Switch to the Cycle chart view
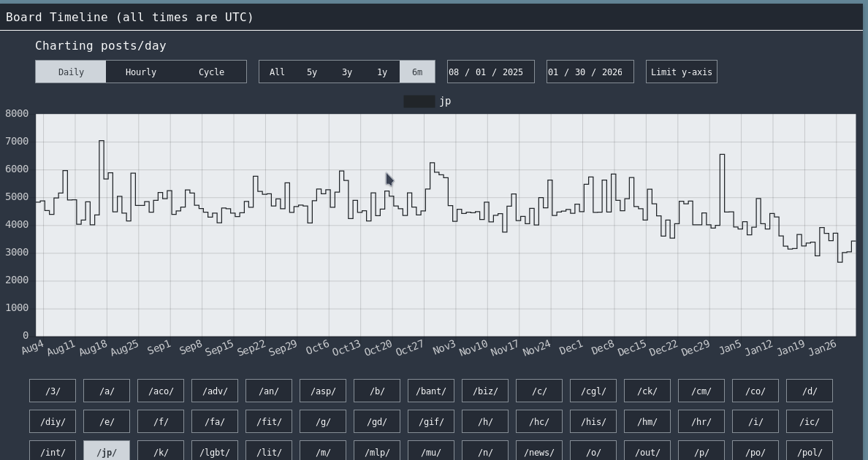Screen dimensions: 868x460 click(211, 72)
